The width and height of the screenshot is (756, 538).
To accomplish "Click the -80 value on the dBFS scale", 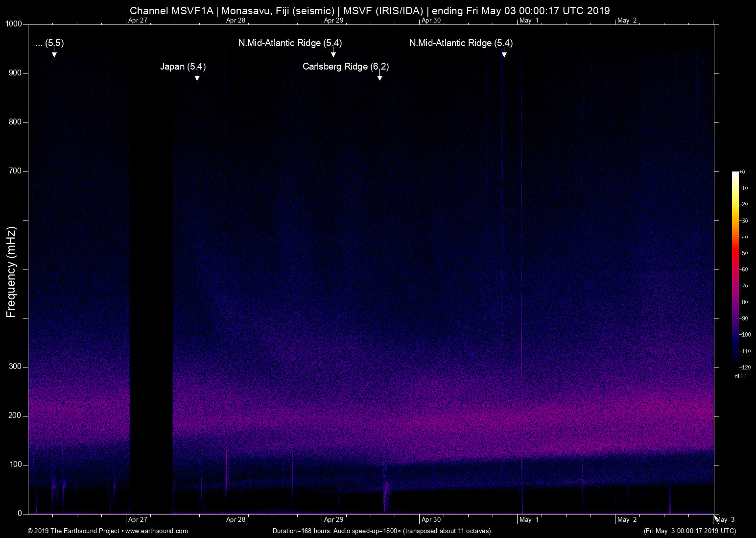I will [744, 302].
